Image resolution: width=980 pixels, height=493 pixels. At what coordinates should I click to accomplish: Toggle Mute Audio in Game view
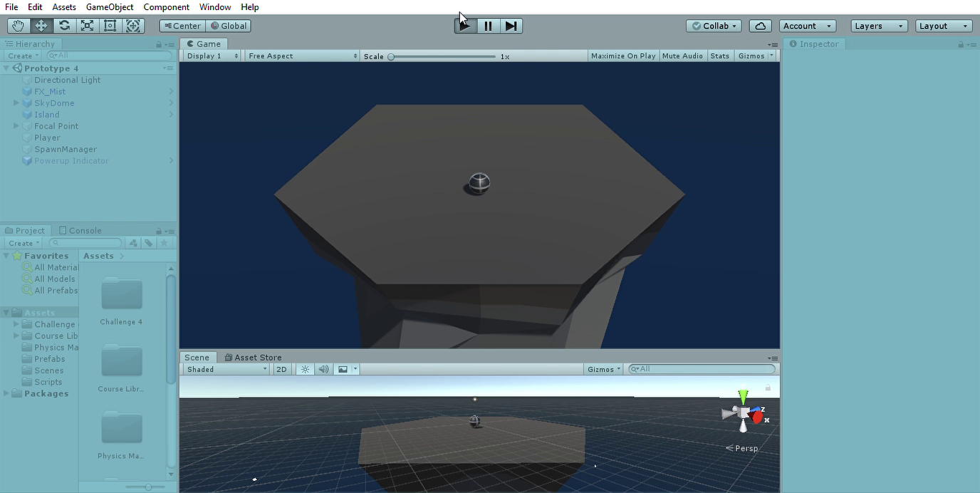(682, 56)
